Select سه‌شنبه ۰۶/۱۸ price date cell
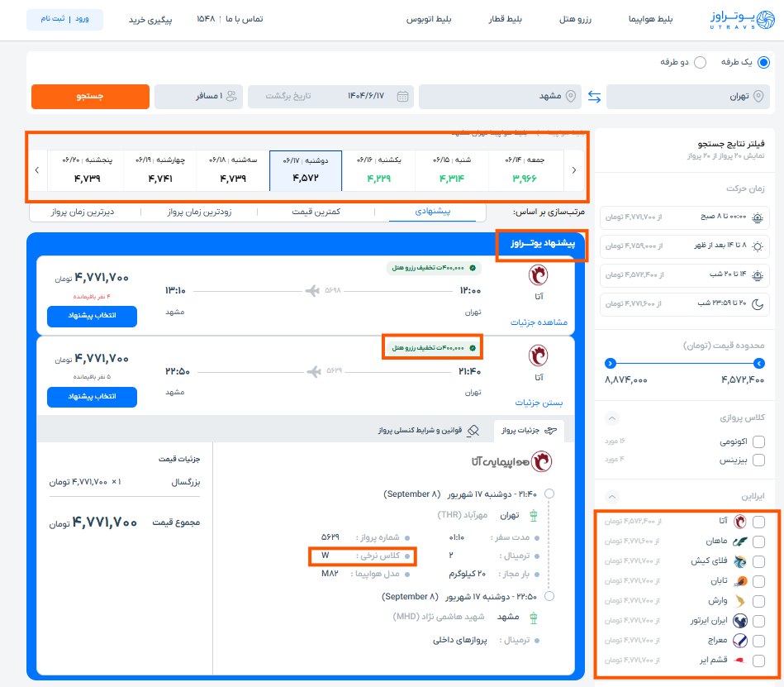 coord(233,170)
